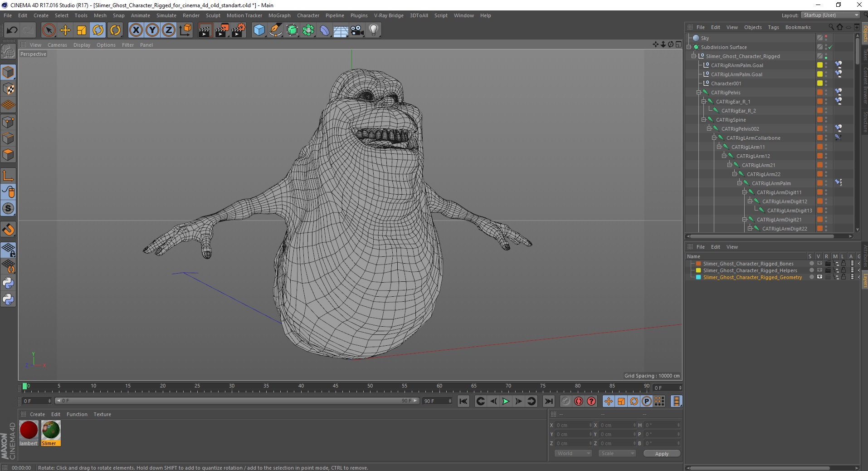The height and width of the screenshot is (471, 868).
Task: Open World coordinate dropdown
Action: 573,453
